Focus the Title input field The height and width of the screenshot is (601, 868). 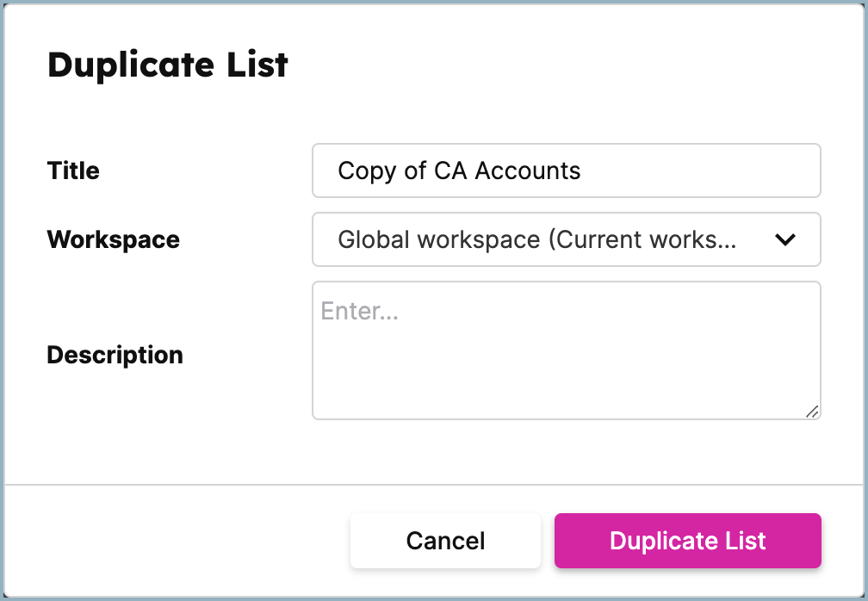(x=567, y=170)
